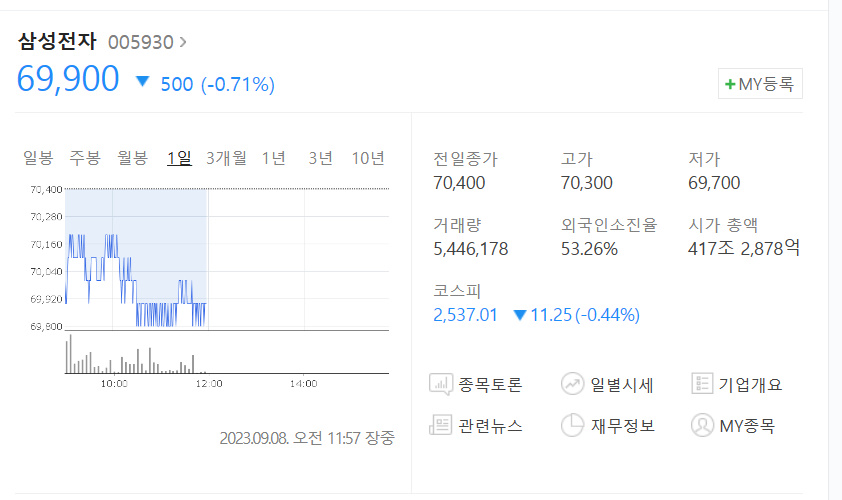Click the 10:00 time axis label
842x500 pixels.
tap(114, 383)
